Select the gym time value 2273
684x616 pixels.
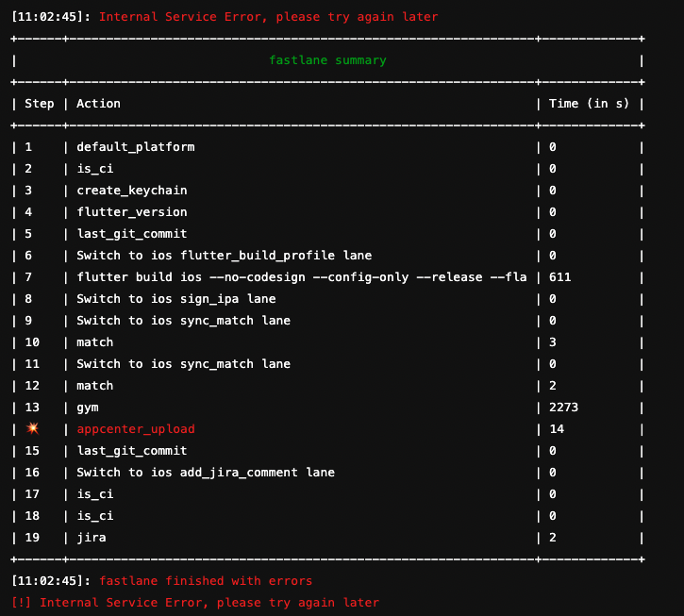(x=563, y=408)
